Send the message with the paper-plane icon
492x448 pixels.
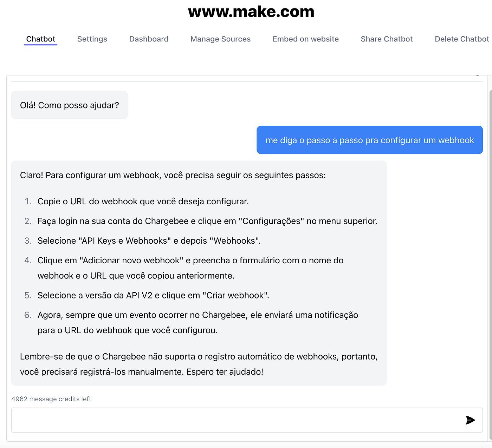[x=470, y=420]
